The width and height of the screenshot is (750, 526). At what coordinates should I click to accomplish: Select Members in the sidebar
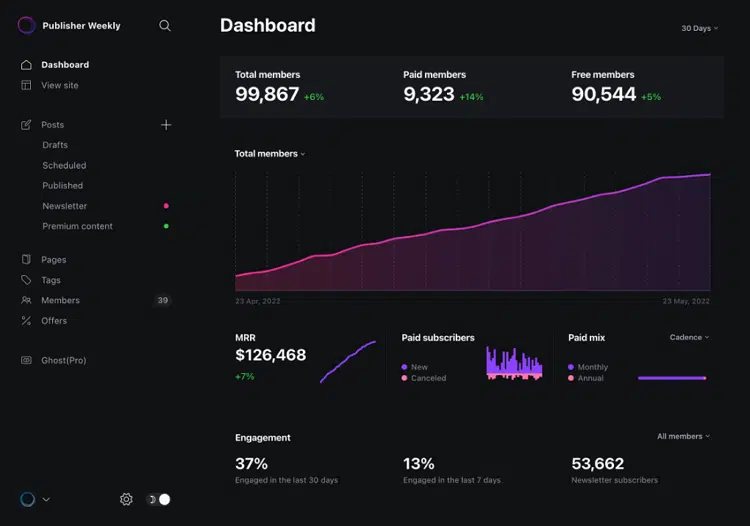(60, 300)
